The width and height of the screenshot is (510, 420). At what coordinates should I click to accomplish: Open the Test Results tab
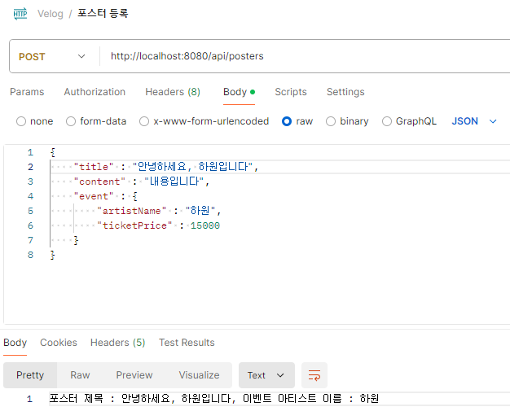tap(187, 343)
